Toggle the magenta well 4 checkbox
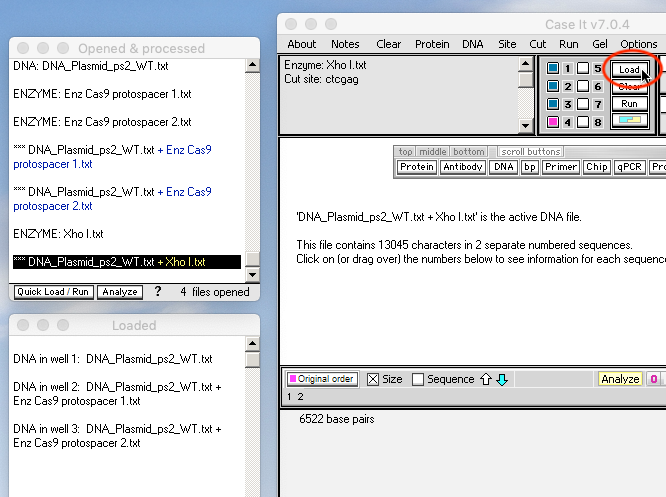The width and height of the screenshot is (666, 497). pyautogui.click(x=553, y=122)
